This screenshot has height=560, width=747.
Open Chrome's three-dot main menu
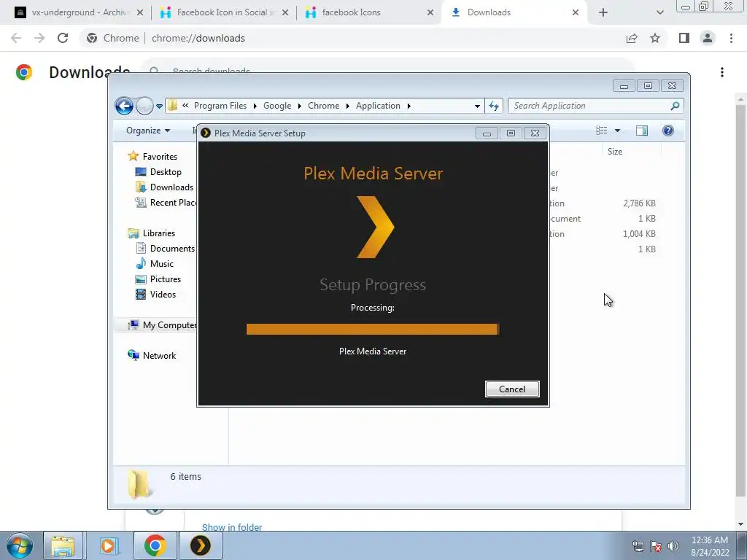tap(731, 38)
